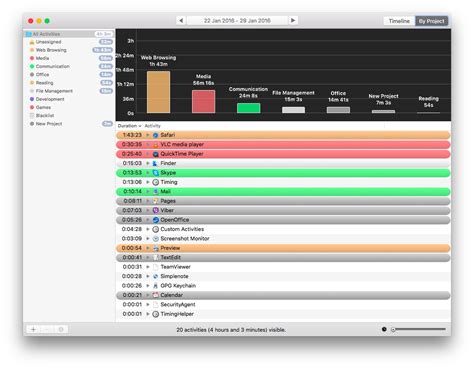Screen dimensions: 474x369
Task: Click the File Management chart bar
Action: pos(293,110)
